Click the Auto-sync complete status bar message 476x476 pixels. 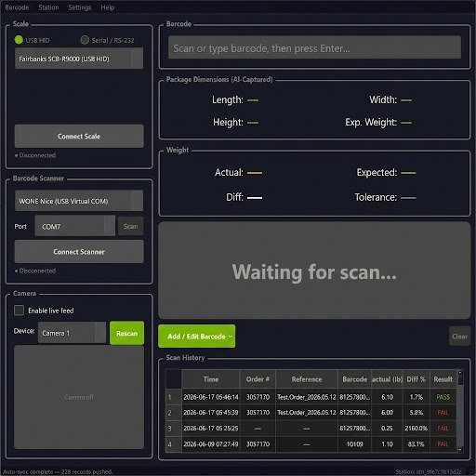tap(58, 471)
